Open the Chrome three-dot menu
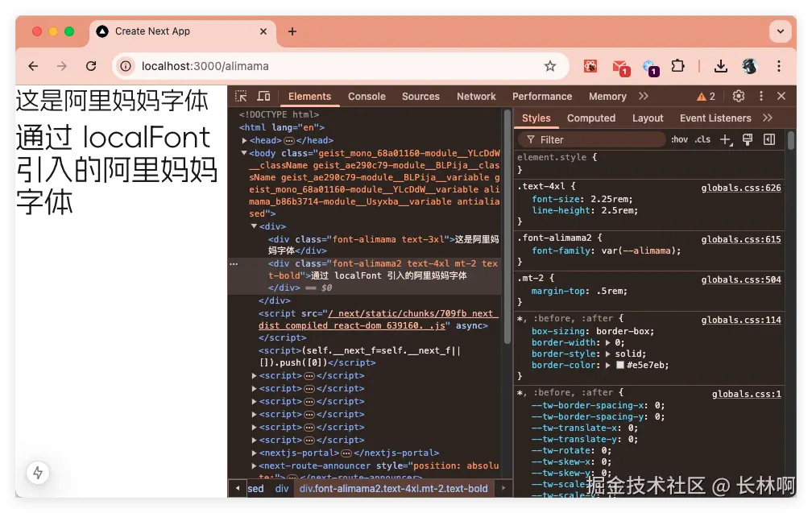 point(779,66)
